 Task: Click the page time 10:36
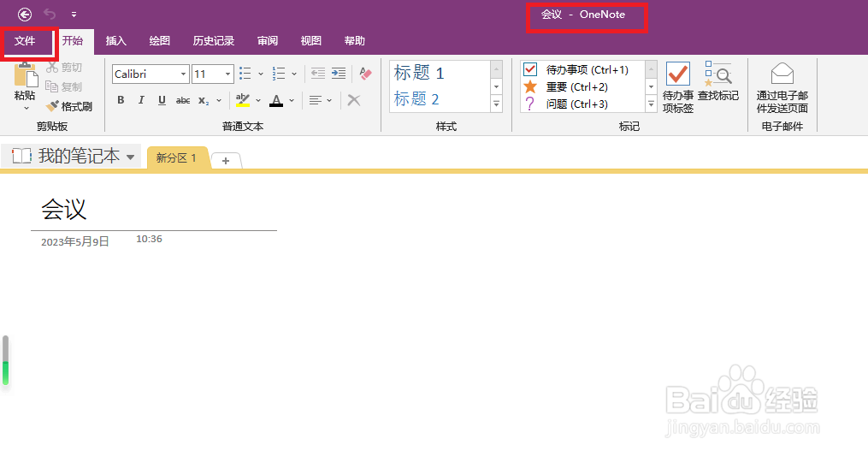[149, 240]
